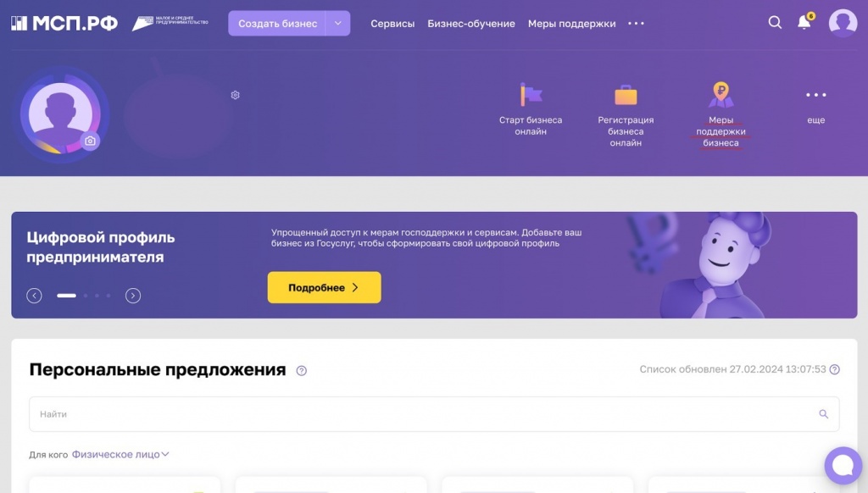
Task: Open the search magnifier in top header
Action: click(775, 22)
